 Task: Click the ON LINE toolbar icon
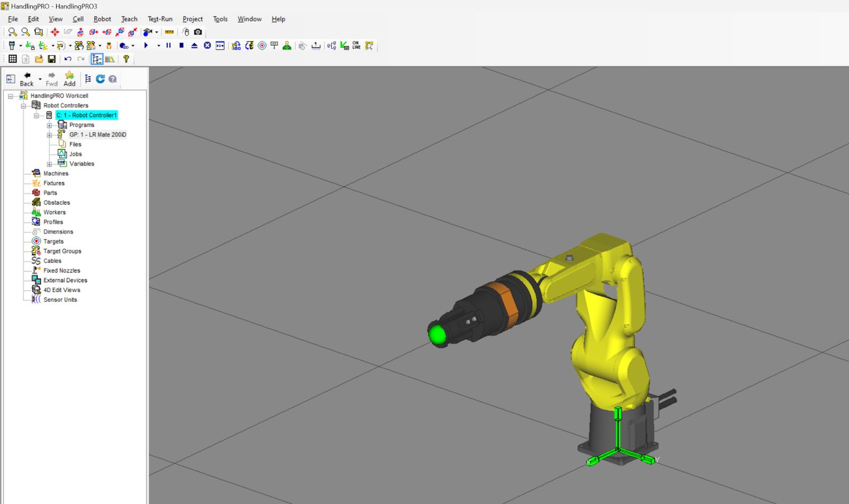[357, 46]
